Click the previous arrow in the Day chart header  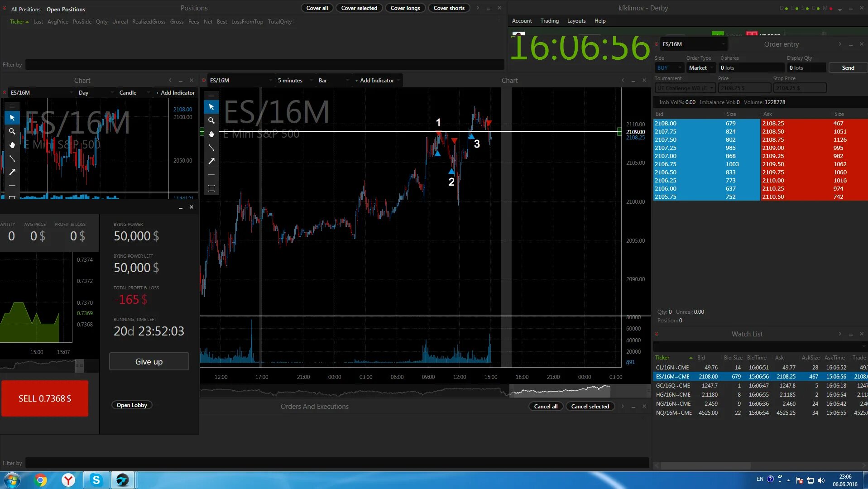(x=170, y=81)
